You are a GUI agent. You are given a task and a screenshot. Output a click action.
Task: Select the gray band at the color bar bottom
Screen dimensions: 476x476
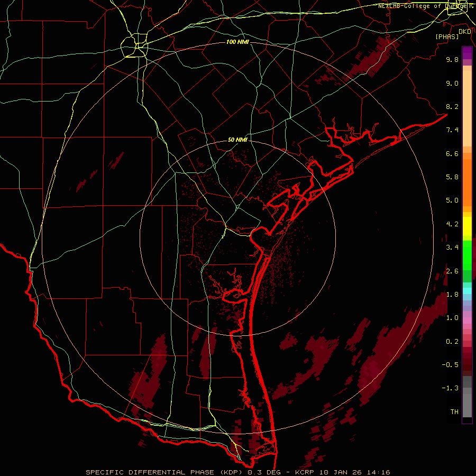tap(467, 402)
